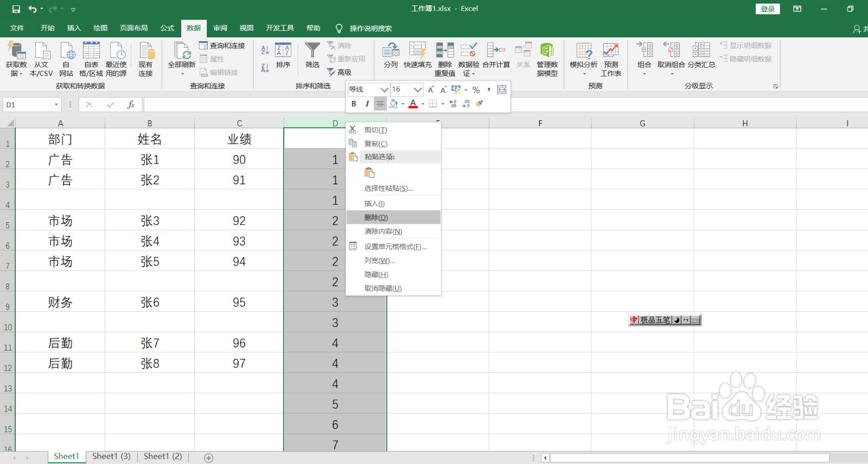Click 分列 (Text to Columns) icon

pos(391,50)
